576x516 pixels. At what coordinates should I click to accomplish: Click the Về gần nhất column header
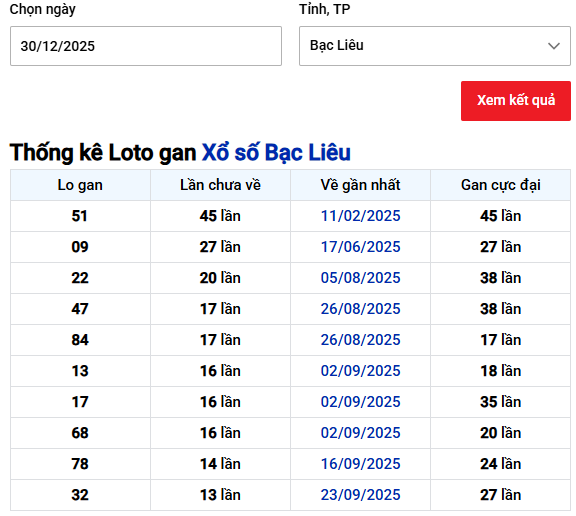click(x=360, y=185)
